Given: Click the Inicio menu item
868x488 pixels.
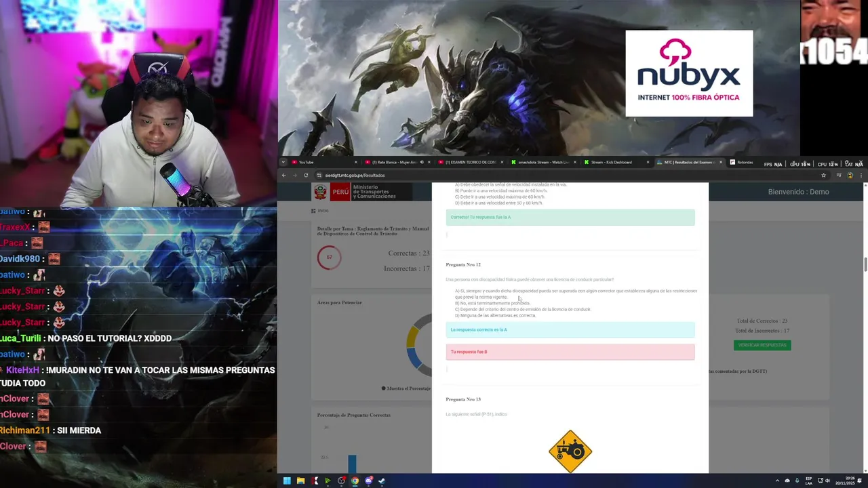Looking at the screenshot, I should (x=320, y=211).
